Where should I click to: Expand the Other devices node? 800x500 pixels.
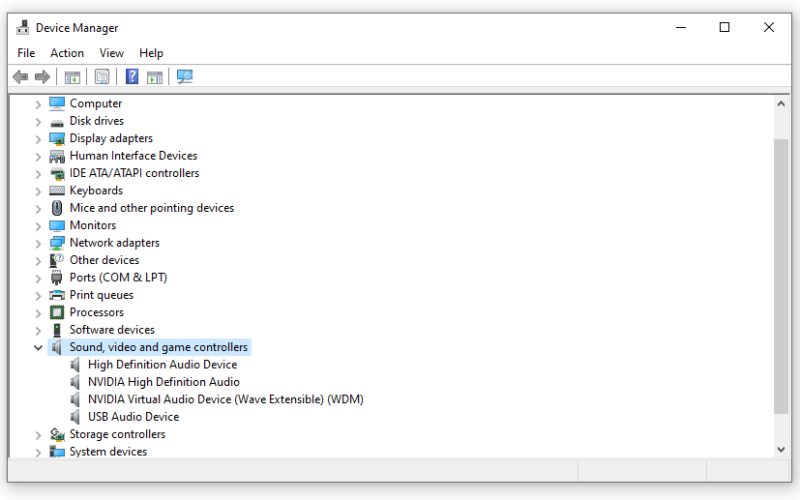(x=38, y=261)
